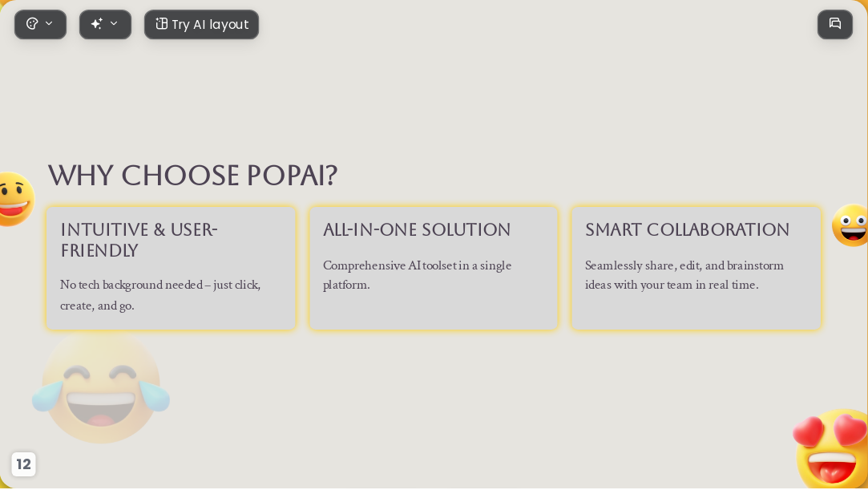Expand the chevron next to the sparkle icon
The height and width of the screenshot is (490, 868).
click(x=114, y=23)
